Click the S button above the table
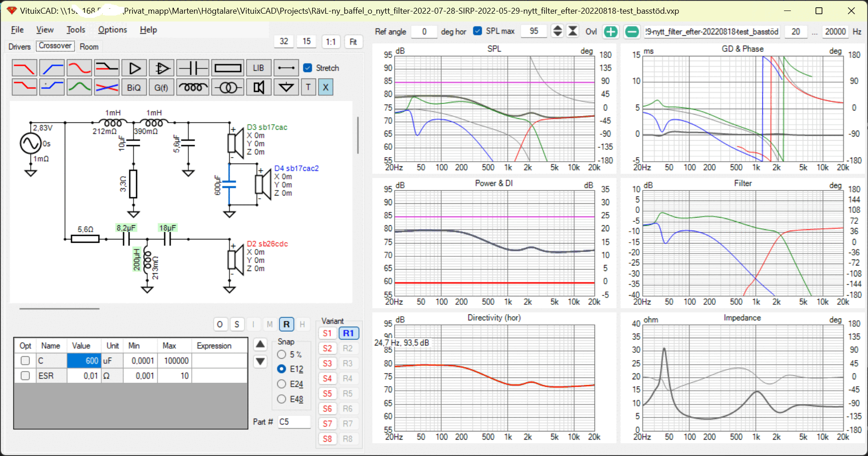 click(237, 324)
